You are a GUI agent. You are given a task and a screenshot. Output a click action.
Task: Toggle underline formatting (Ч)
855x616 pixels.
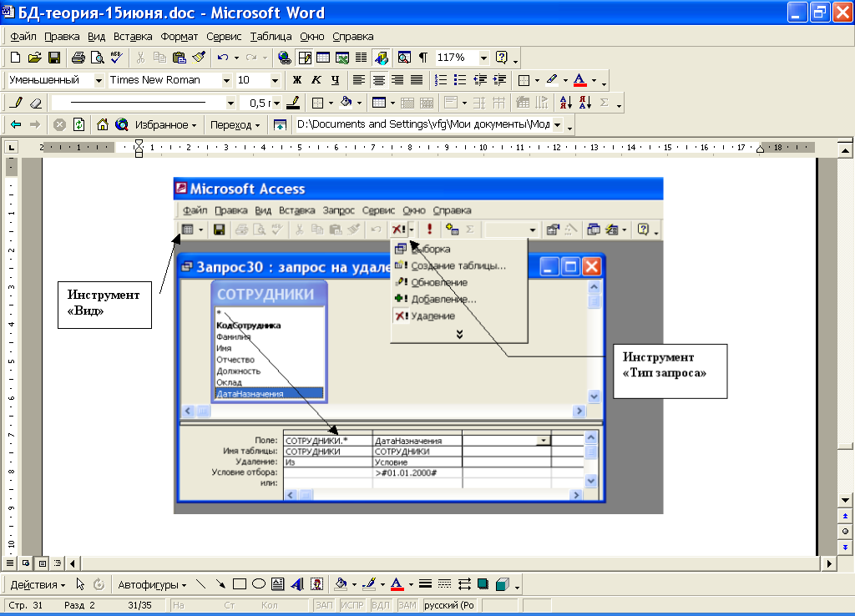point(336,80)
